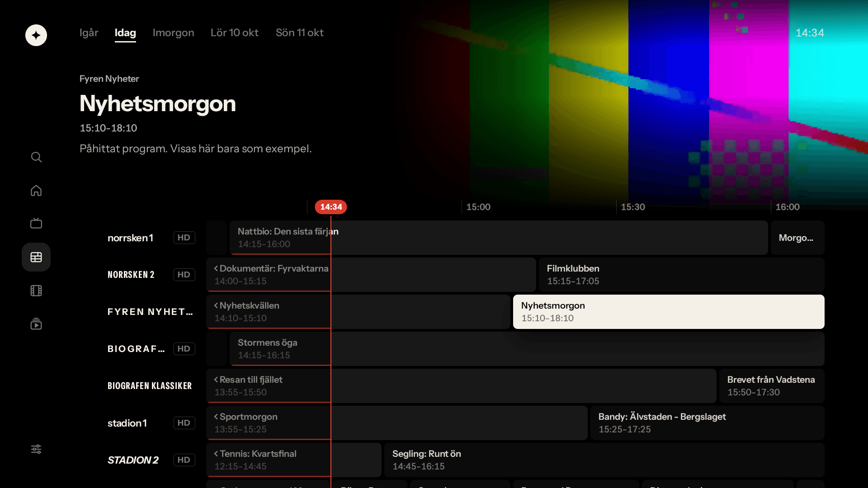Viewport: 868px width, 488px height.
Task: Open truncated Morgo... program on norrsken 1
Action: point(797,238)
